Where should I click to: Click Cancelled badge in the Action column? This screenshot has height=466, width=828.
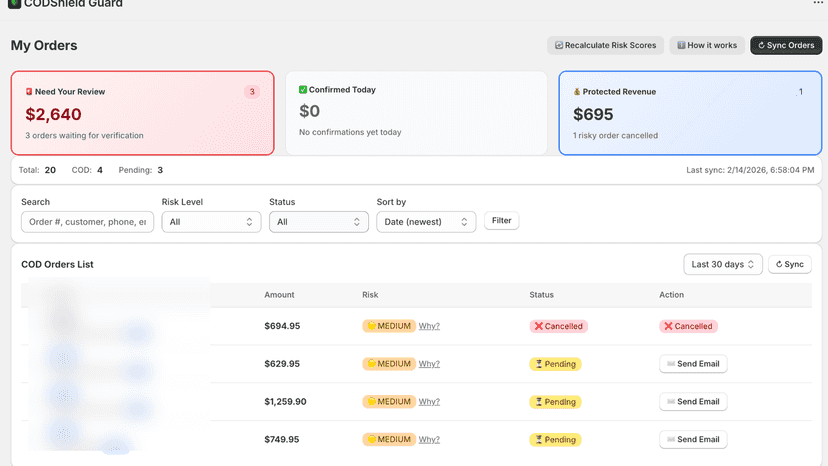point(689,327)
